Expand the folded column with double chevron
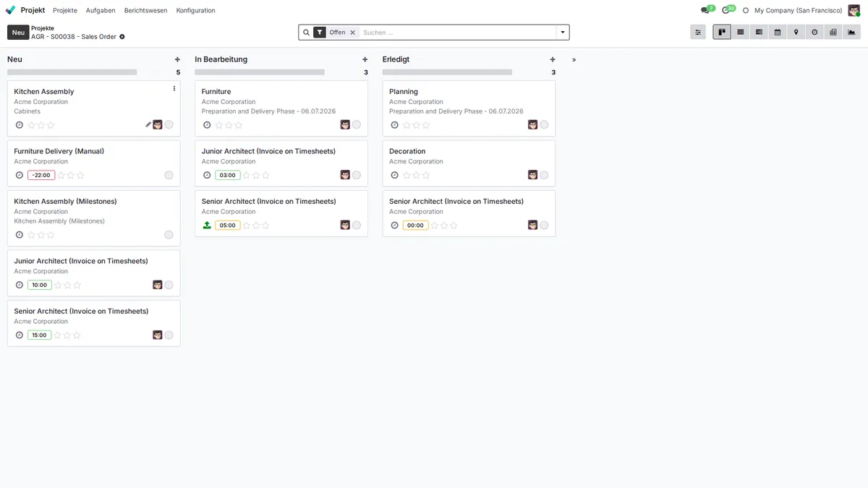The height and width of the screenshot is (488, 868). coord(574,60)
